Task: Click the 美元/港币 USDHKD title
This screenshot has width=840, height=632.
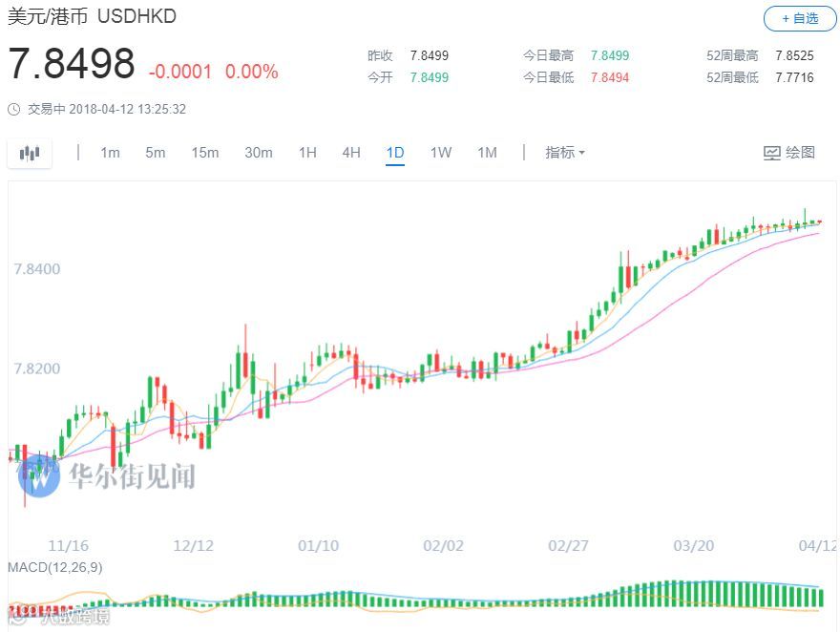Action: click(x=92, y=16)
